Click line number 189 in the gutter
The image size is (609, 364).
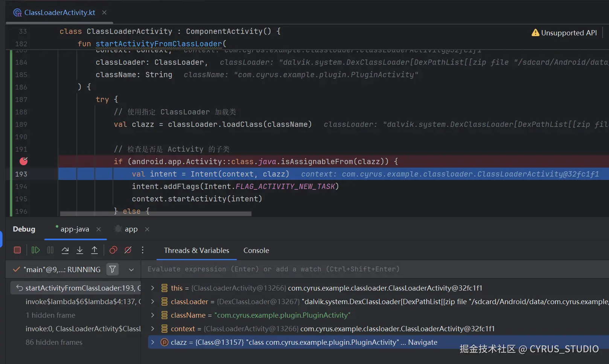coord(21,124)
